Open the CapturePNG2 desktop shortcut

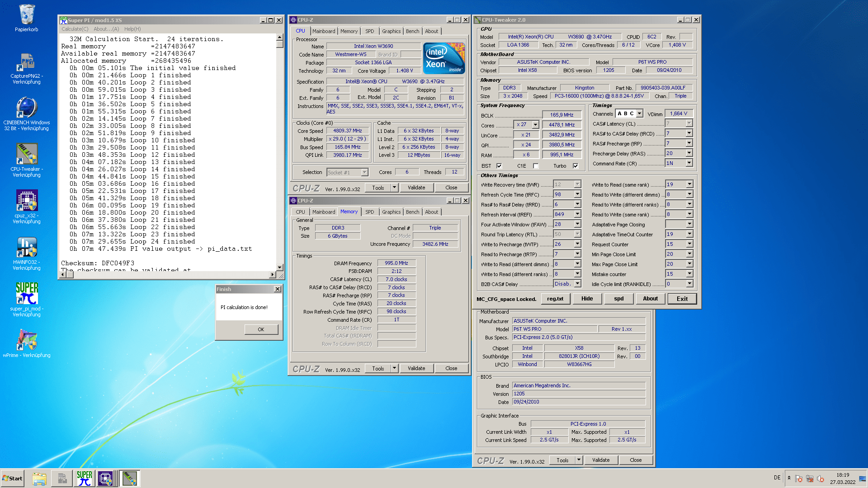pos(26,68)
